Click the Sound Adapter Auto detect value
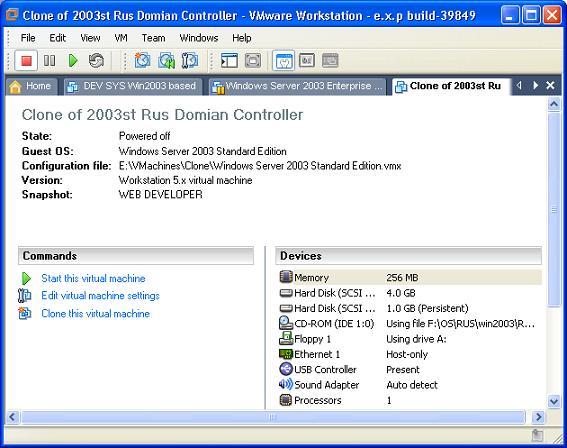567x448 pixels. 412,385
